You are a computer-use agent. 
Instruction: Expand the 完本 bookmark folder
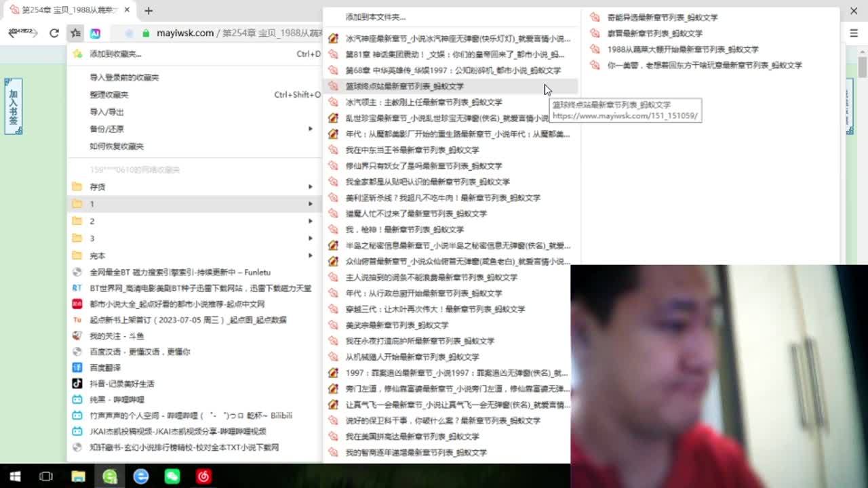click(x=98, y=256)
